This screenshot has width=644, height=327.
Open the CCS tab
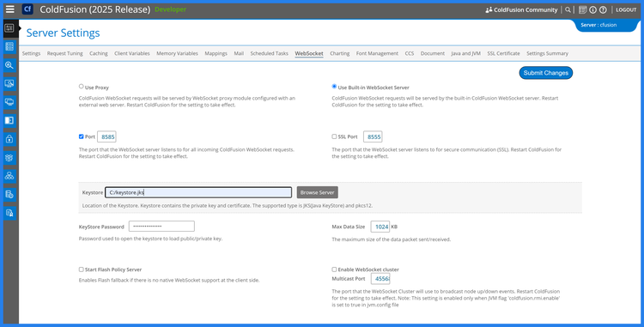click(410, 53)
